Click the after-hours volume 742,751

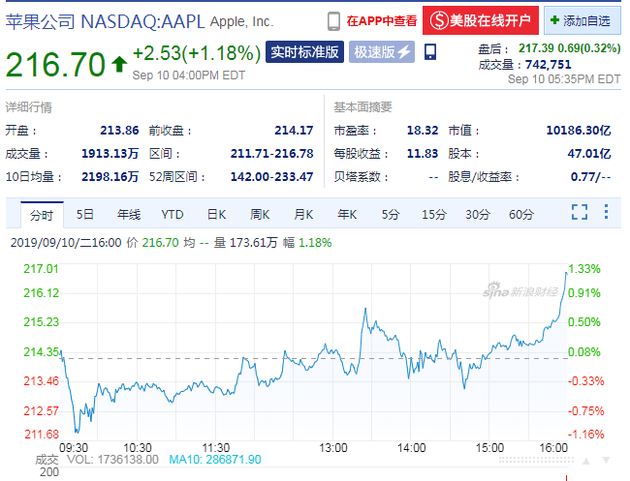click(x=548, y=65)
